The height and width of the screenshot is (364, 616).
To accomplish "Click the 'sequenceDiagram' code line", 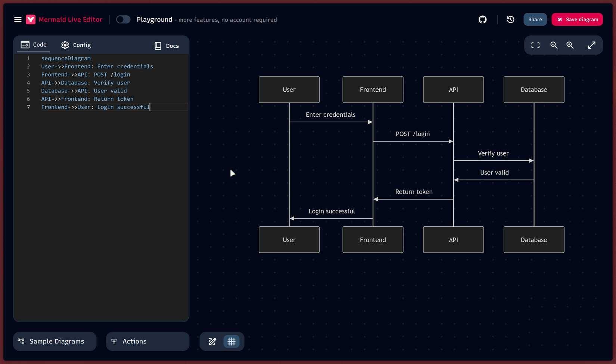I will click(x=66, y=58).
